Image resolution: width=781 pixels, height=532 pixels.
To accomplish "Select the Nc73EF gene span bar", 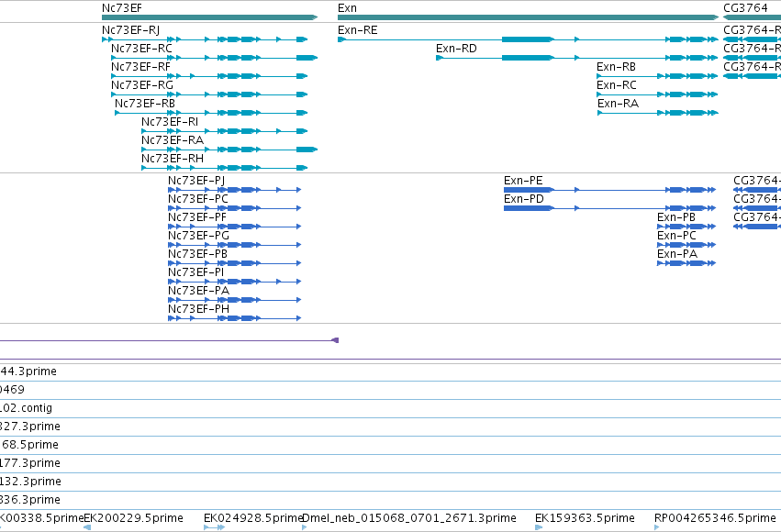I will (x=209, y=17).
